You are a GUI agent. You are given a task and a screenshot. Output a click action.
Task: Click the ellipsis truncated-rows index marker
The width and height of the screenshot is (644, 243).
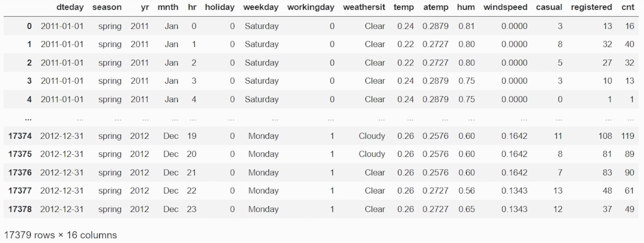click(x=28, y=119)
